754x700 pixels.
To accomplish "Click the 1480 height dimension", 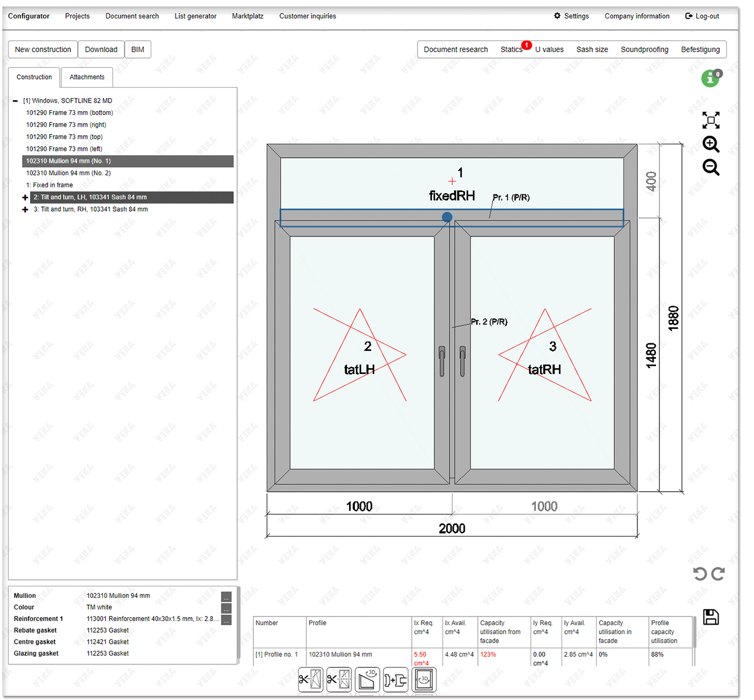I will coord(651,355).
